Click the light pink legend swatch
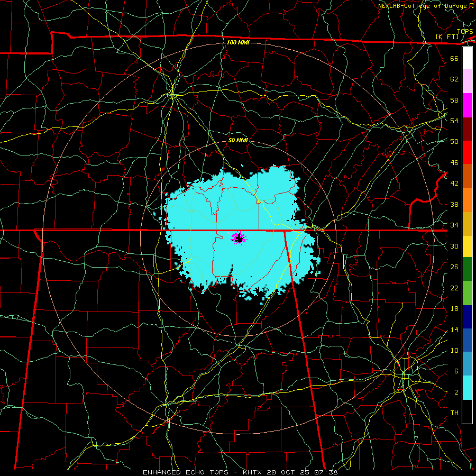The width and height of the screenshot is (476, 476). [x=467, y=81]
